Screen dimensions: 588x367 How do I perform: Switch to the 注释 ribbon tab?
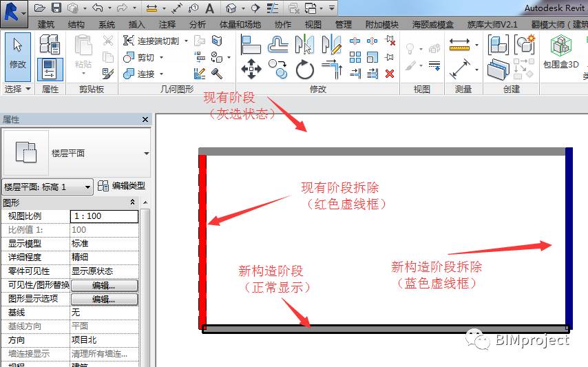click(167, 25)
